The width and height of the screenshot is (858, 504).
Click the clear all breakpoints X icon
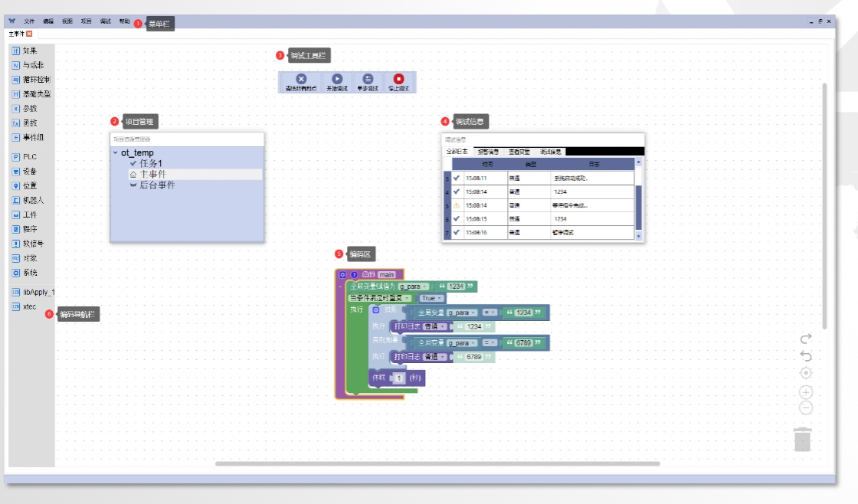[x=301, y=79]
